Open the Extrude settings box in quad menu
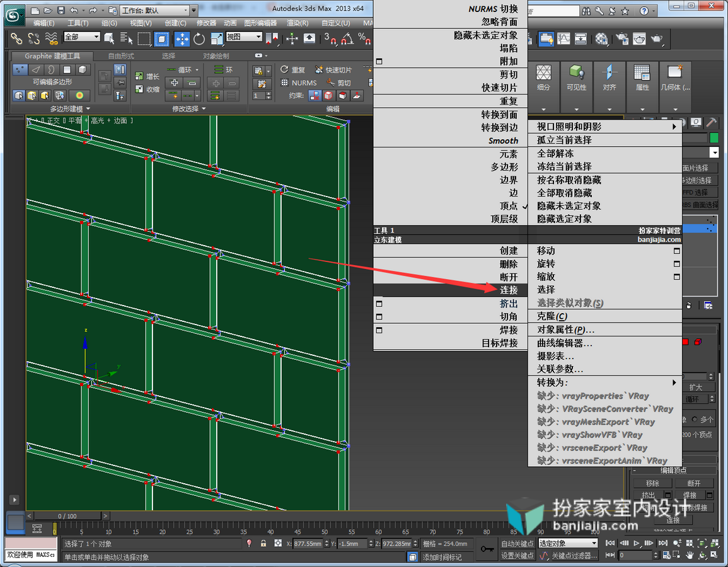 click(379, 304)
